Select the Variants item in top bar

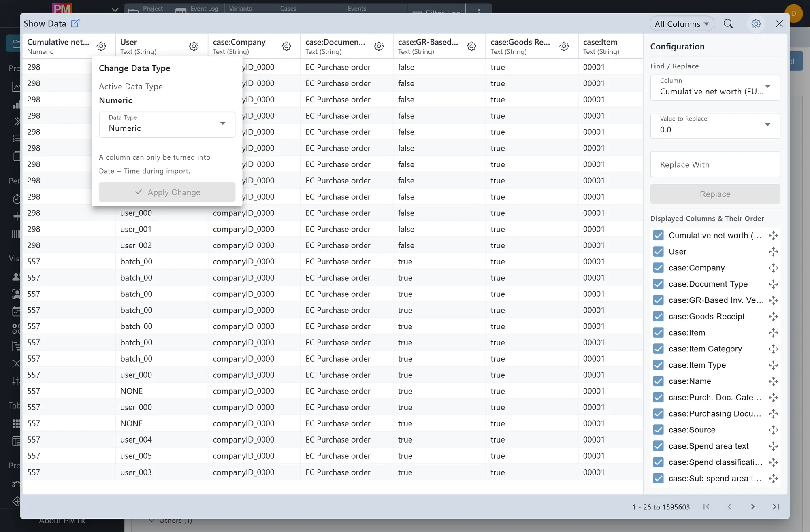click(x=240, y=9)
